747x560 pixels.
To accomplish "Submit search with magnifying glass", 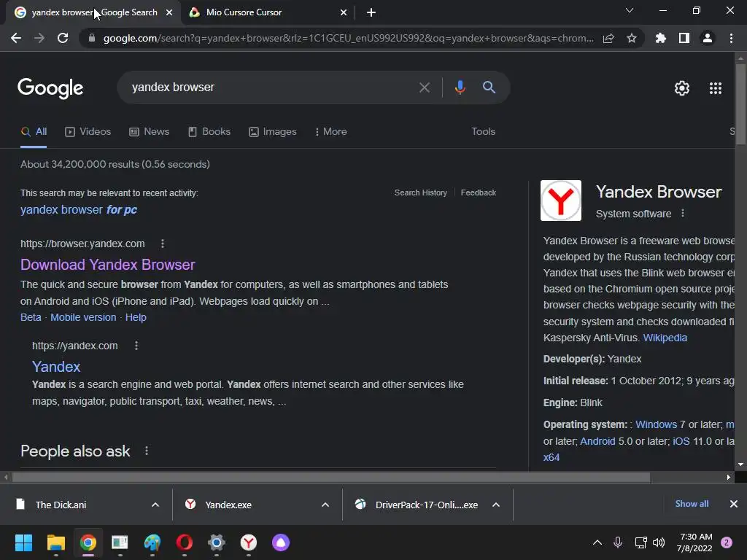I will [489, 87].
